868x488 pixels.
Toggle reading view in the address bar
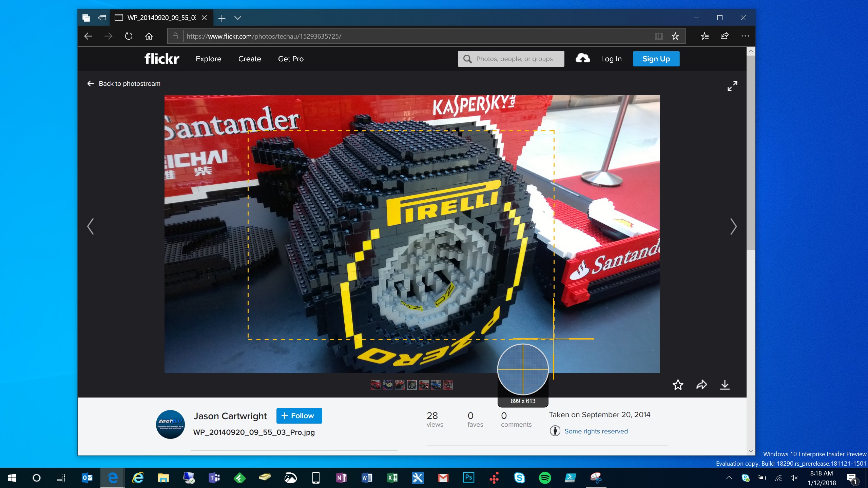(x=658, y=36)
